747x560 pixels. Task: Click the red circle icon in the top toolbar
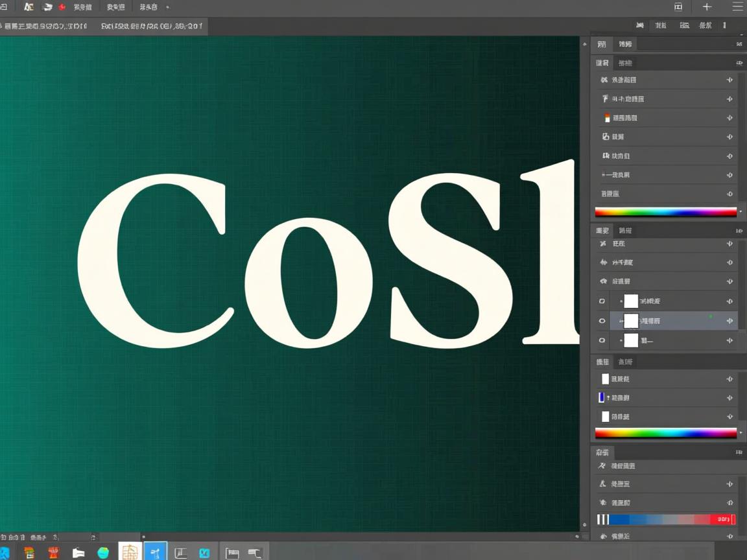[x=62, y=7]
